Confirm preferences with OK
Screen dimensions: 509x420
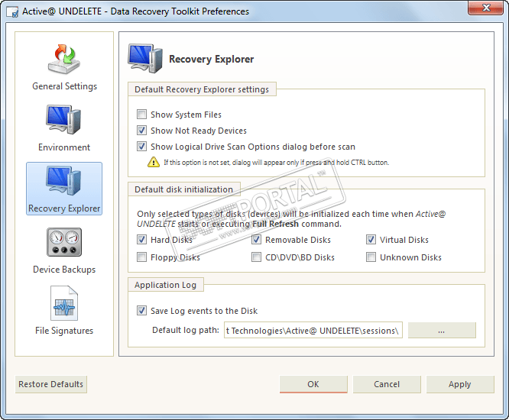[x=313, y=384]
